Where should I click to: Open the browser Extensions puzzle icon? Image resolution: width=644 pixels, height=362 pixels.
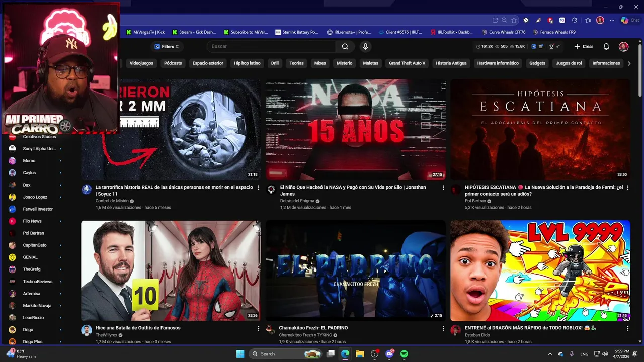(574, 20)
